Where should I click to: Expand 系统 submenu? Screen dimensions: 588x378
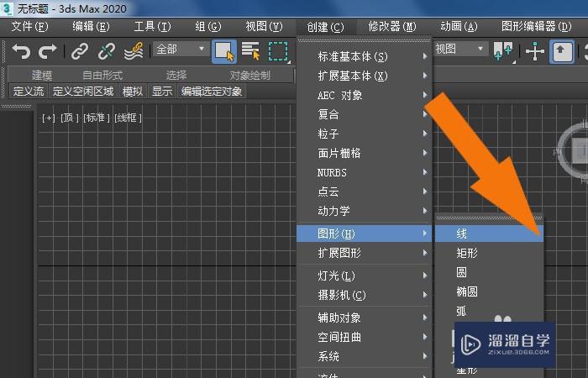365,356
